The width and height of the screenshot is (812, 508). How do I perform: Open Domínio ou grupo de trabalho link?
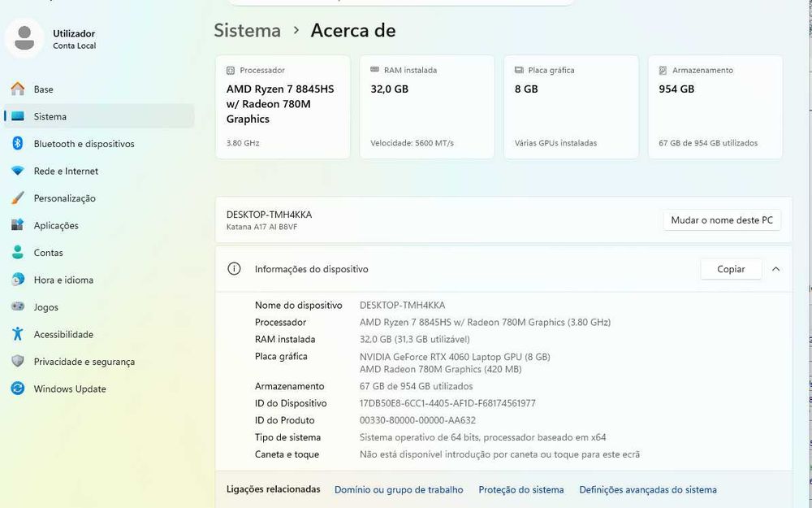click(399, 490)
